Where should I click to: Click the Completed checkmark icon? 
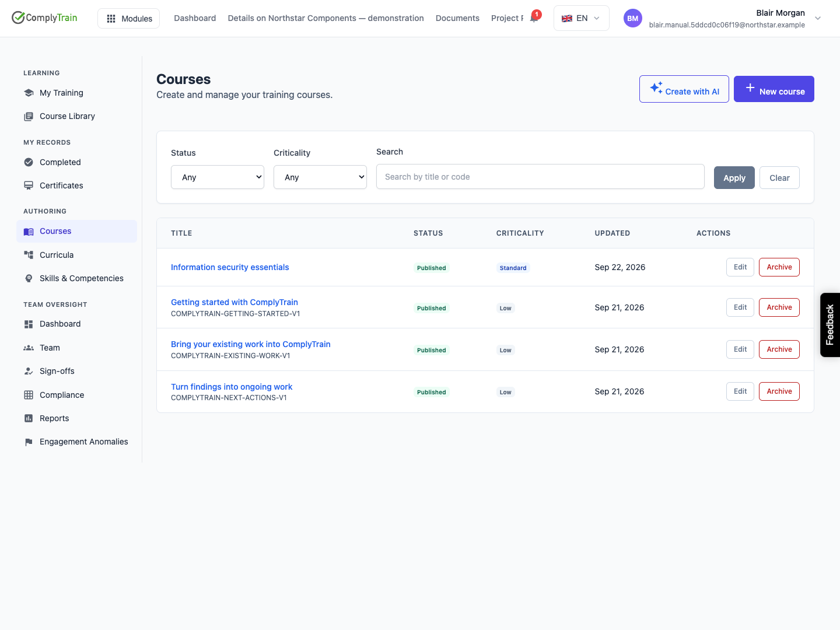click(29, 162)
